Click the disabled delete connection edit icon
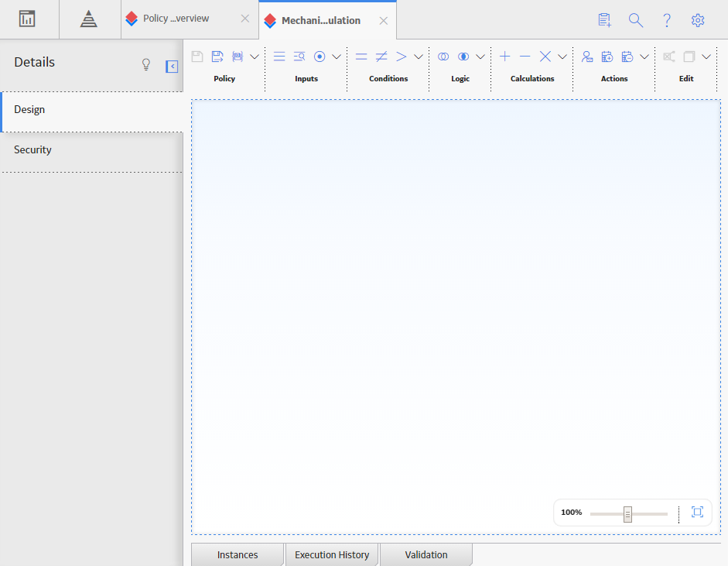This screenshot has width=728, height=566. point(669,57)
